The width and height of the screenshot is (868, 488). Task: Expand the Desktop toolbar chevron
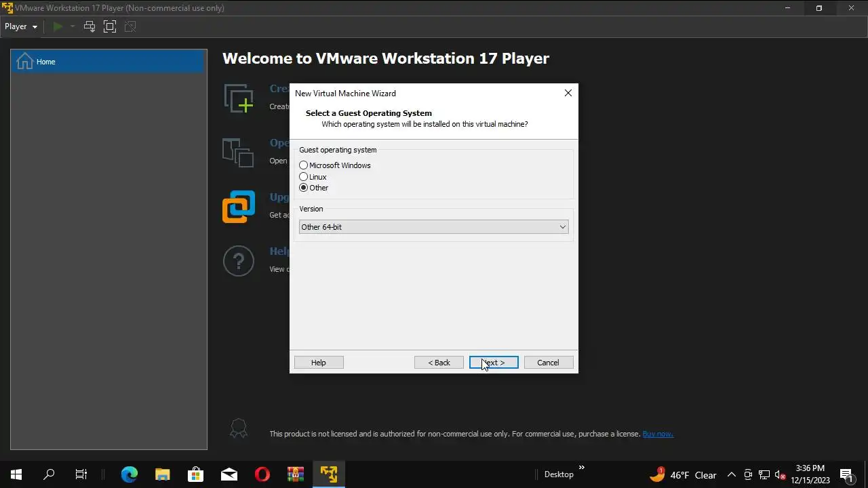click(581, 468)
